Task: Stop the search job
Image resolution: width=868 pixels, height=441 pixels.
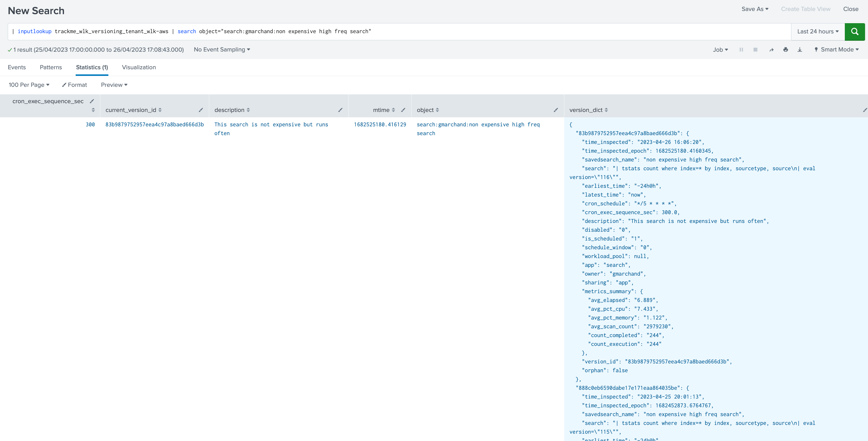Action: (755, 50)
